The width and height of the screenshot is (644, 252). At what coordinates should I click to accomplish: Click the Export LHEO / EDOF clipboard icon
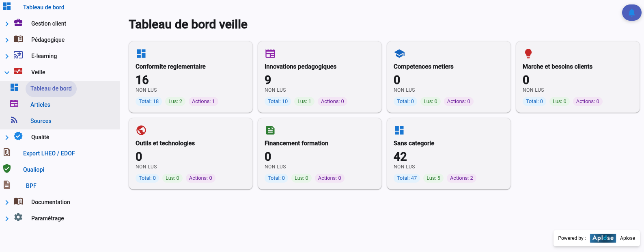pyautogui.click(x=7, y=153)
